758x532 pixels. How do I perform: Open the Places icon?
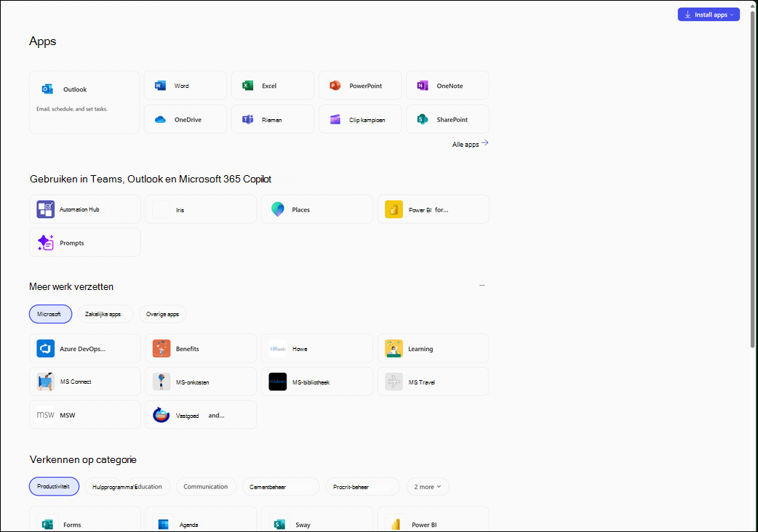click(x=277, y=209)
